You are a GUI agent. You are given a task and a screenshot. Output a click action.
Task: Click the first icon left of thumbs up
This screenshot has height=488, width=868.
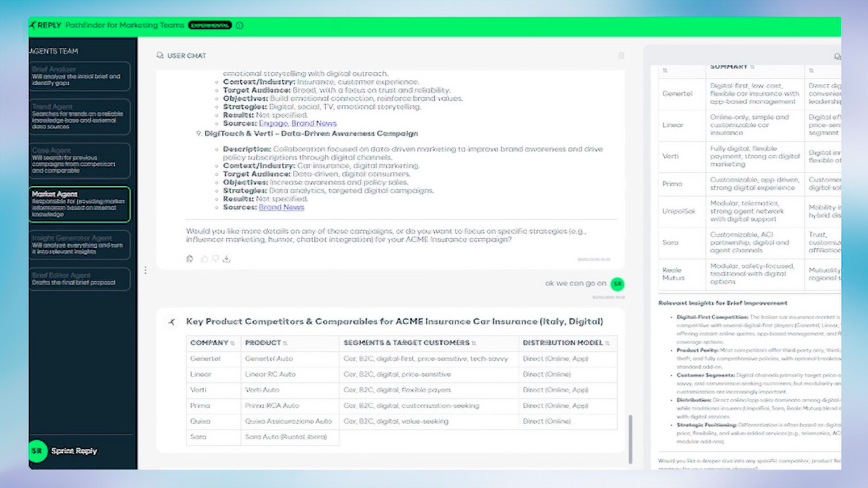point(190,259)
